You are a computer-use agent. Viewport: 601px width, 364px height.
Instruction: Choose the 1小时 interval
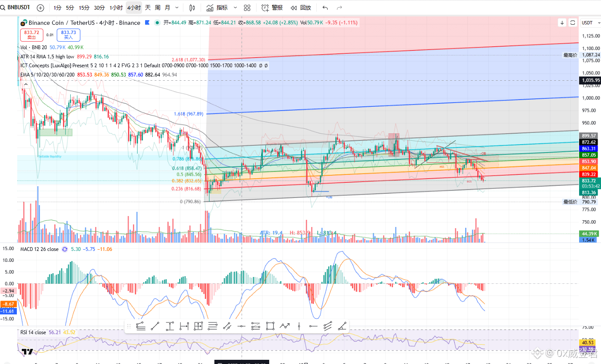(116, 8)
